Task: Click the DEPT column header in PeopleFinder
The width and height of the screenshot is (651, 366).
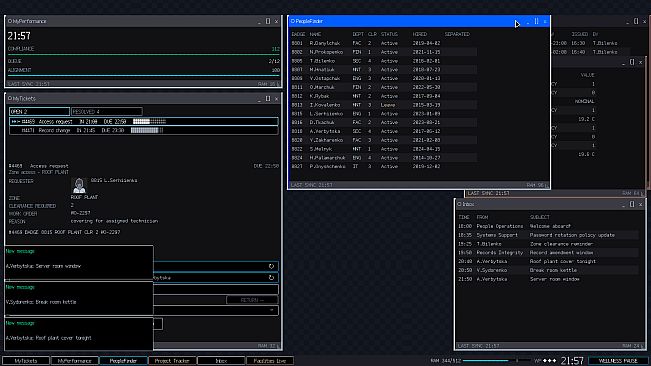Action: click(357, 34)
